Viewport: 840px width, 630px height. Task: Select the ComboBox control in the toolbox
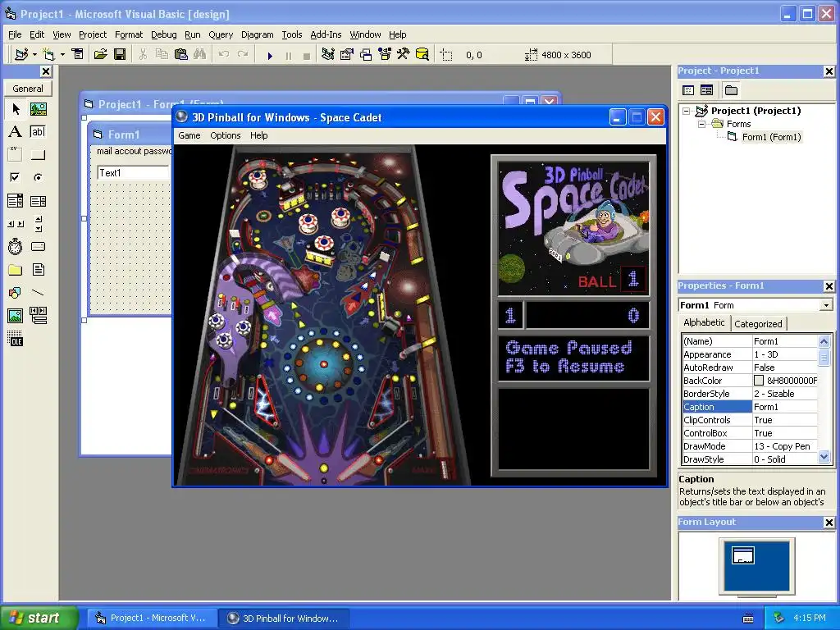click(x=16, y=201)
